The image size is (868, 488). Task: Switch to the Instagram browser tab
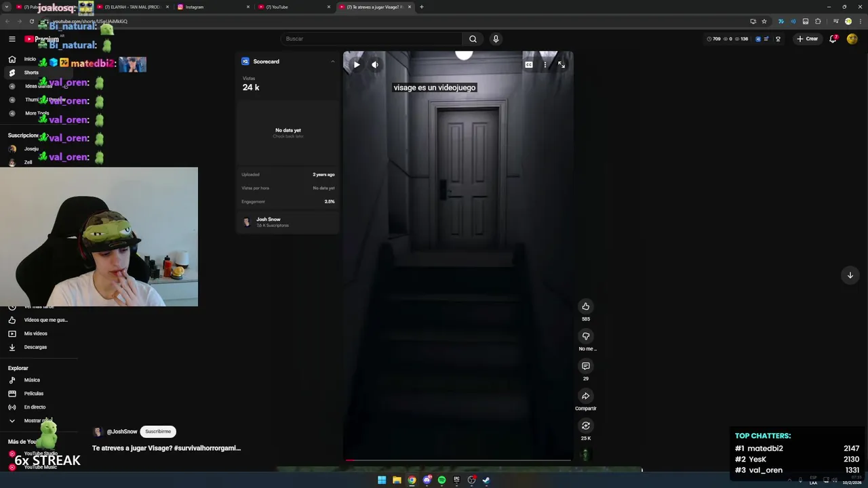pos(212,7)
